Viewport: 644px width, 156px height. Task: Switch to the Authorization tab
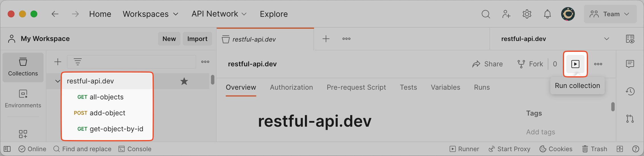pyautogui.click(x=291, y=87)
